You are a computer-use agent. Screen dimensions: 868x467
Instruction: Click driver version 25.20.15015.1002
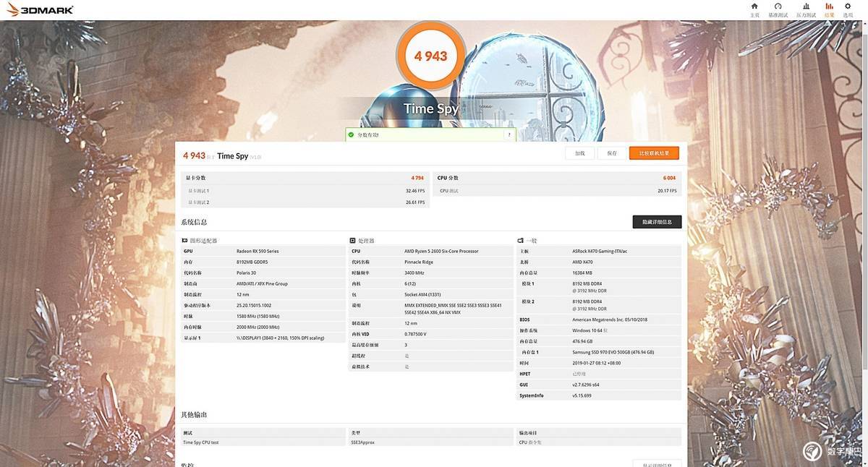[x=254, y=305]
